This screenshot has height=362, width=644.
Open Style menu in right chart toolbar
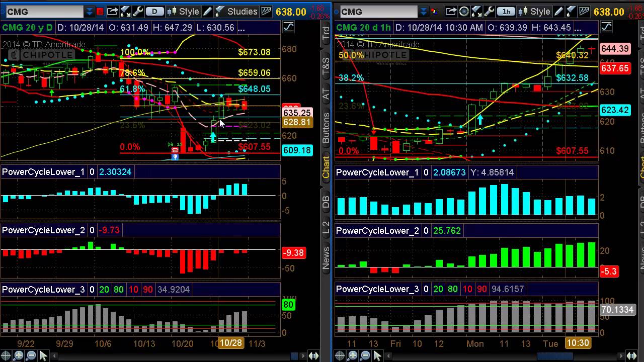[x=534, y=11]
